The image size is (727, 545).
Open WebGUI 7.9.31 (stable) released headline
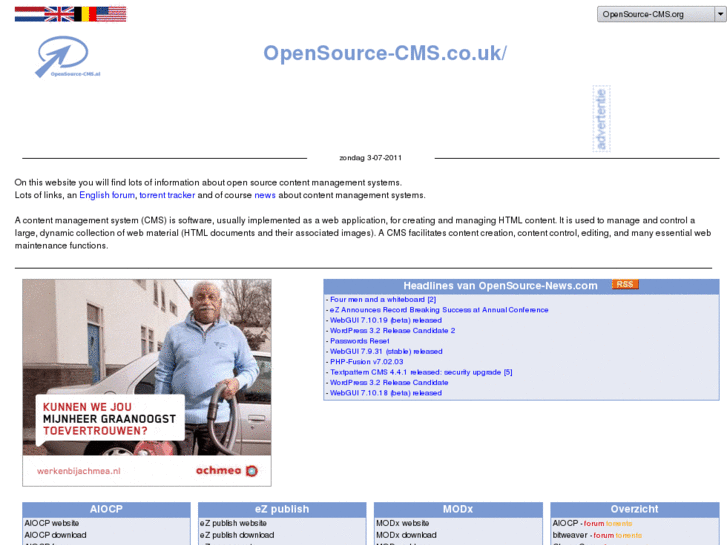click(386, 352)
